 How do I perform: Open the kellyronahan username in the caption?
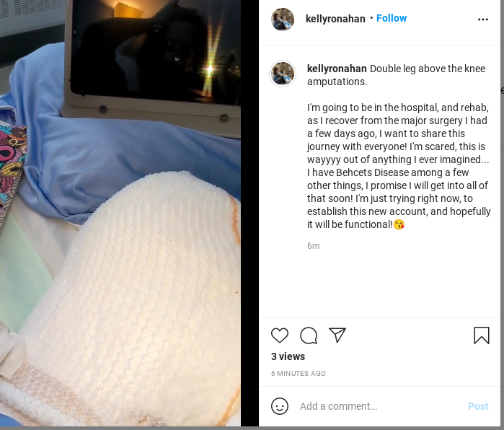pos(337,69)
